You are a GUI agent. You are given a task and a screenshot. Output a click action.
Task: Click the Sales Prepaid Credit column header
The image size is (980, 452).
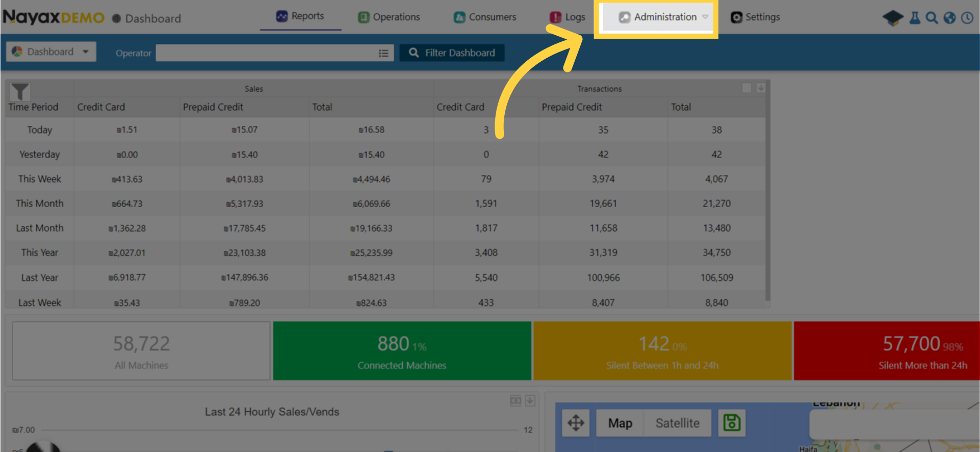(x=213, y=107)
